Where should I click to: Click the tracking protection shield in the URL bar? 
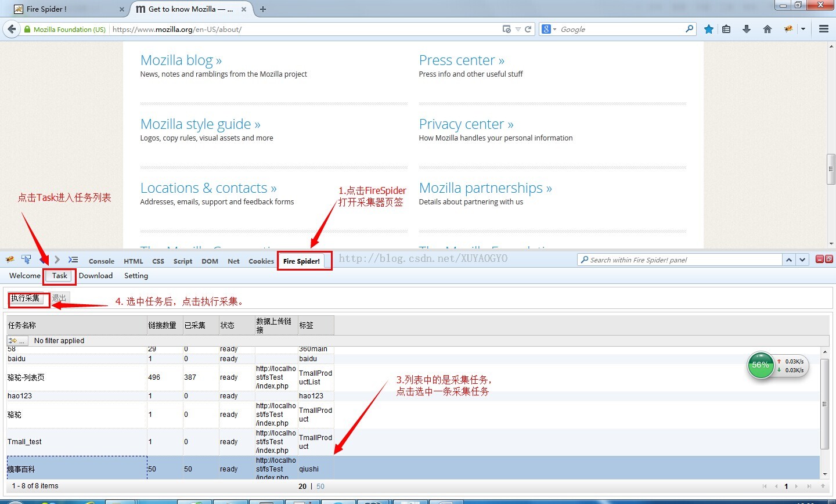[x=506, y=29]
